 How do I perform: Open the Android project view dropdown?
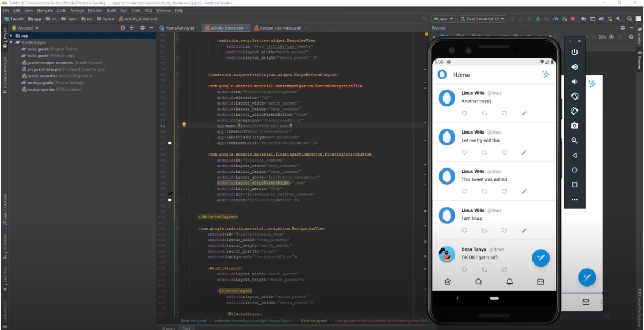(25, 28)
